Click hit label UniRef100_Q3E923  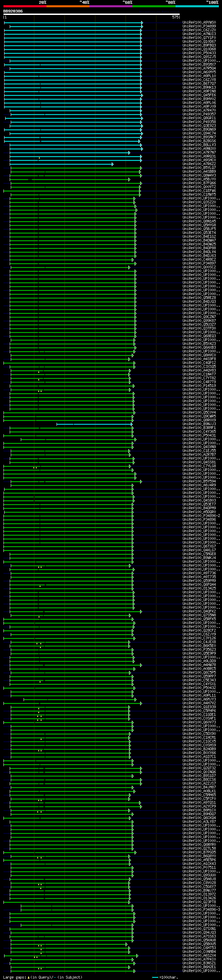[x=199, y=125]
